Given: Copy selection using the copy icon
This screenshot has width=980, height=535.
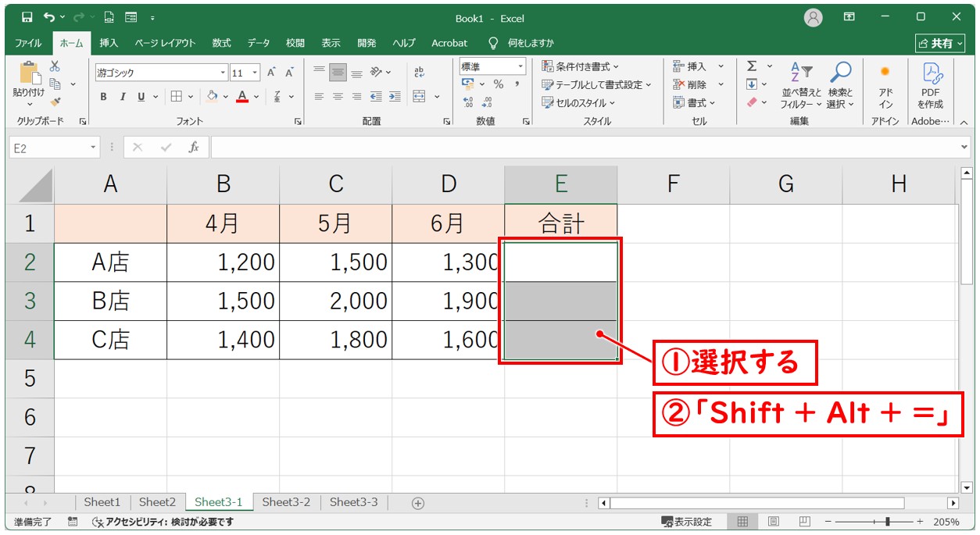Looking at the screenshot, I should coord(55,84).
